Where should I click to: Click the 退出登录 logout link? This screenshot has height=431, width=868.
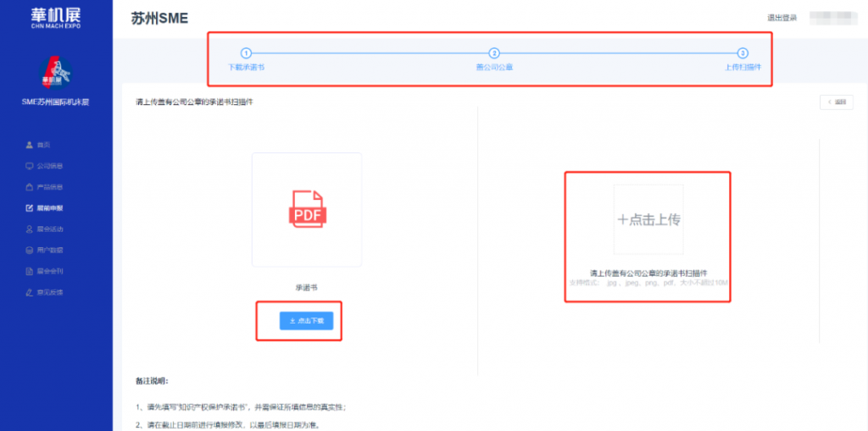point(782,19)
